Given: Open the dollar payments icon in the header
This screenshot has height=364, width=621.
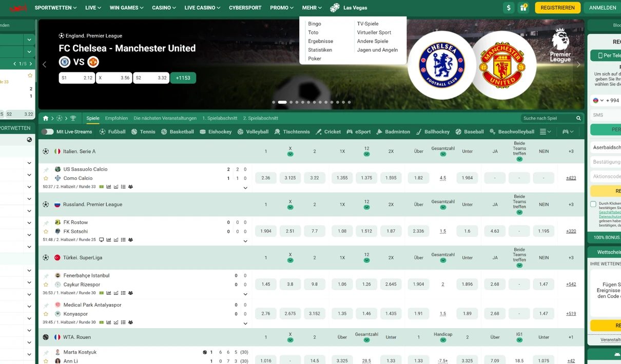Looking at the screenshot, I should 509,8.
